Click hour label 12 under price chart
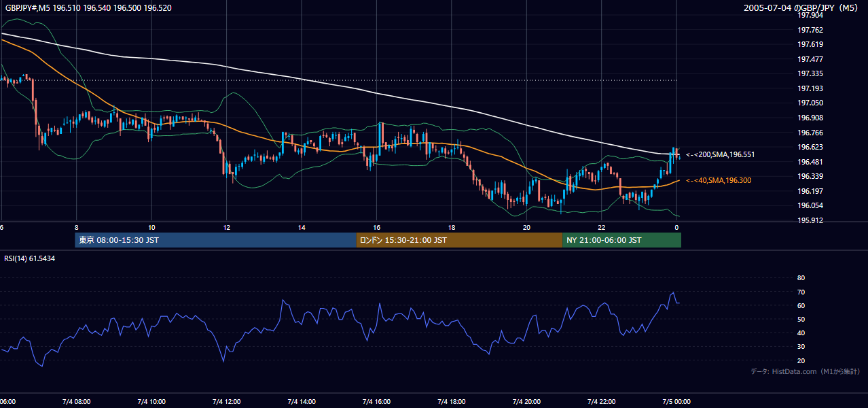Image resolution: width=868 pixels, height=408 pixels. point(226,227)
